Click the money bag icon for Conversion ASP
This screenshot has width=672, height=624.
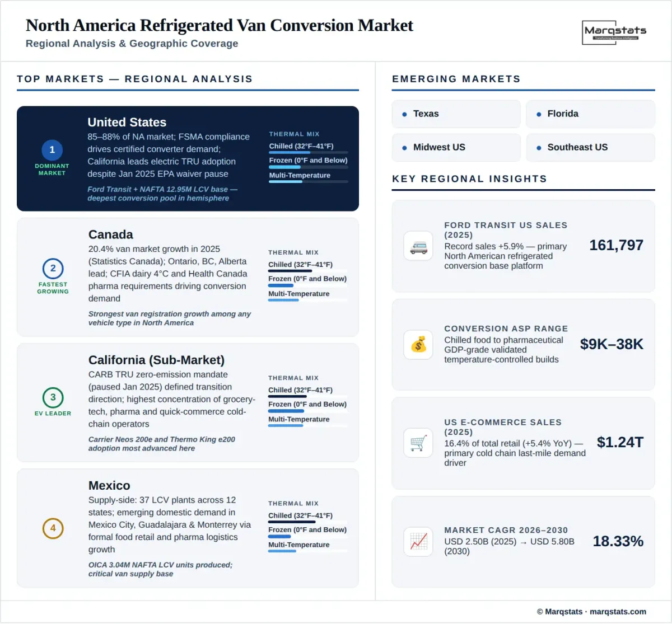click(418, 344)
